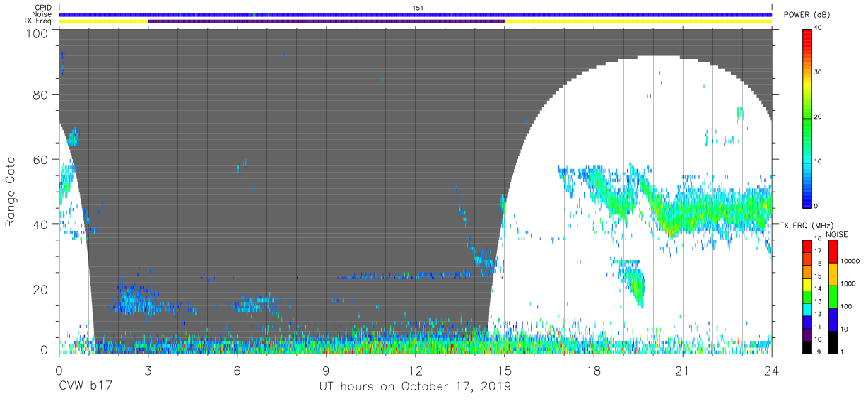Image resolution: width=868 pixels, height=401 pixels.
Task: Click the 40 tick on POWER scale
Action: click(x=819, y=28)
